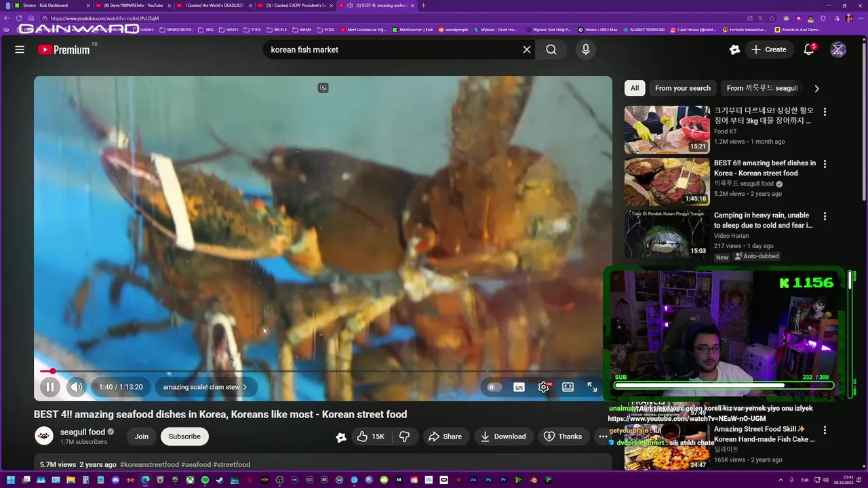The height and width of the screenshot is (488, 868).
Task: Start voice search with microphone icon
Action: 586,49
